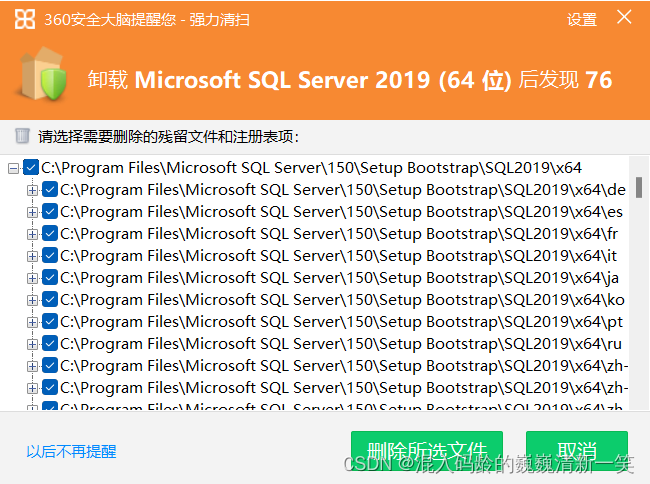
Task: Uncheck the x64\fr folder checkbox
Action: (50, 233)
